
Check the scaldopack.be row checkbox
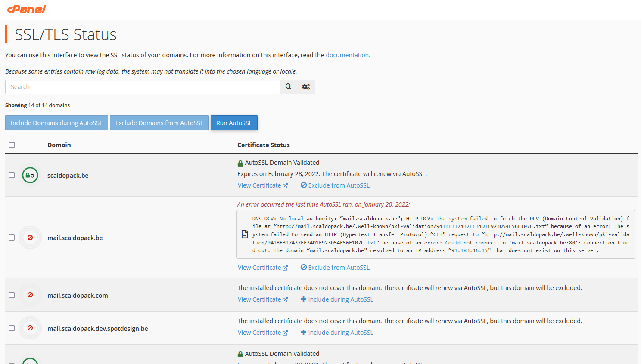12,175
